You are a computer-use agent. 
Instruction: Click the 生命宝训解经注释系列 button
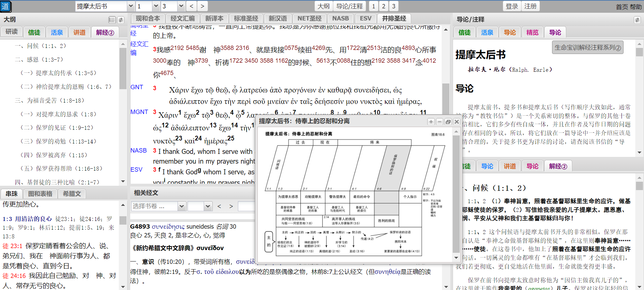[x=588, y=48]
